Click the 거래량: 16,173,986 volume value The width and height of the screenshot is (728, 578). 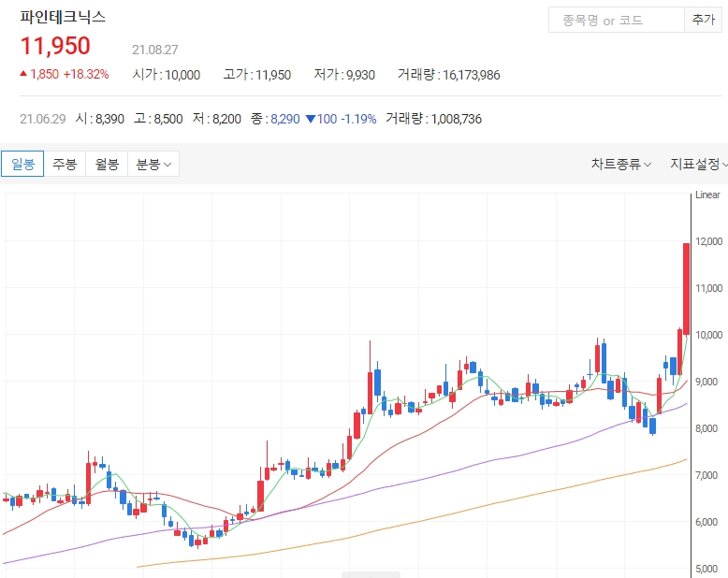pyautogui.click(x=448, y=75)
